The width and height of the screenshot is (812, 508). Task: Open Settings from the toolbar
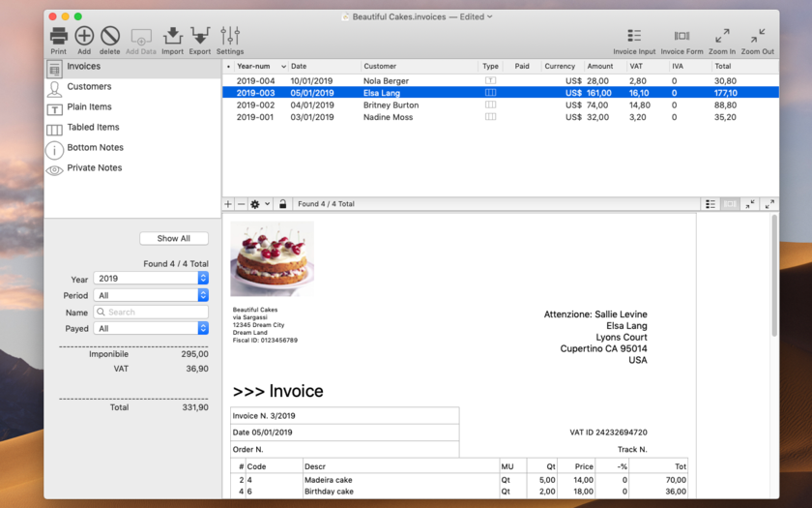230,37
